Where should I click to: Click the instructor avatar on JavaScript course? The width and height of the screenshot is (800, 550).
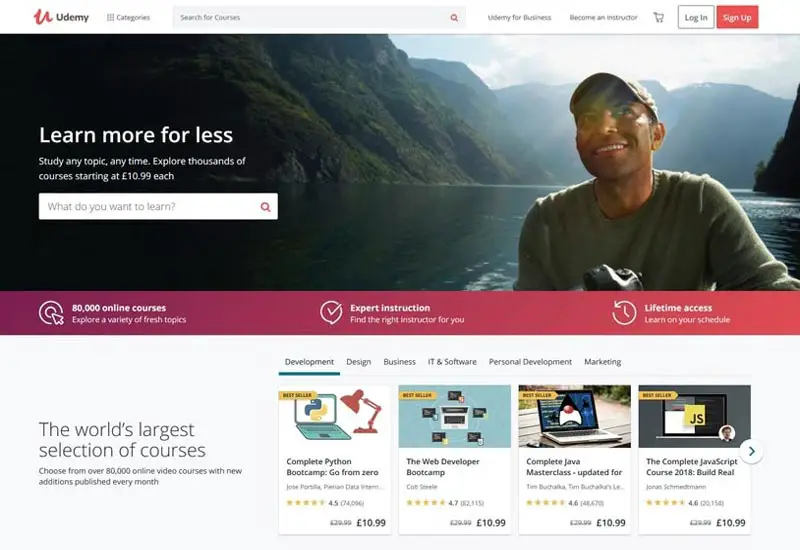[727, 433]
